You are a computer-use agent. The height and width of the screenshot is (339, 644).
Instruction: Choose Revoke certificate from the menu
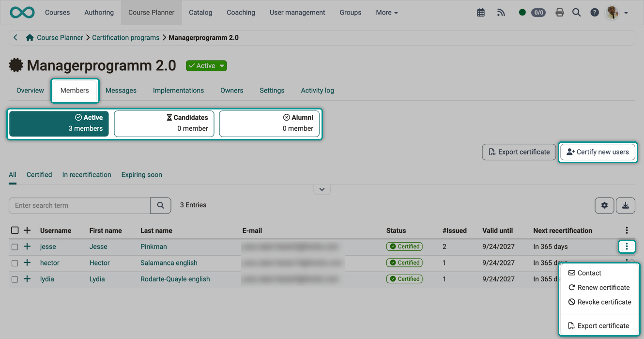point(599,302)
